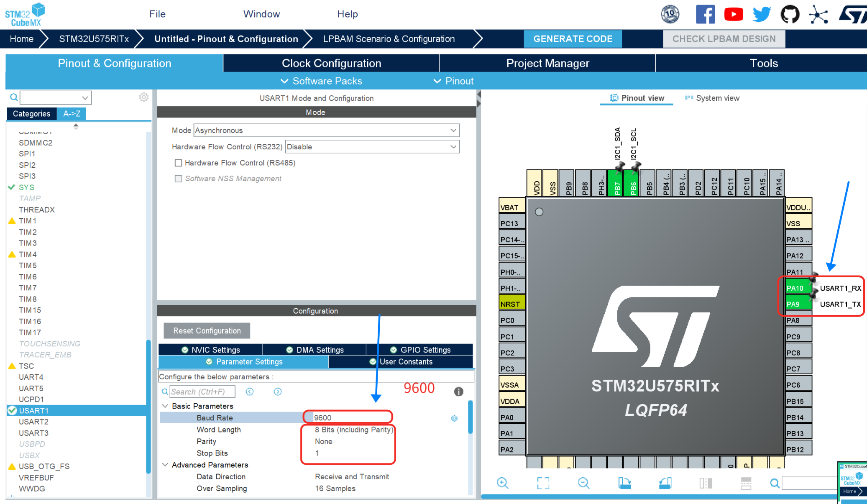The width and height of the screenshot is (867, 504).
Task: Click the ST logo in top right
Action: [852, 14]
